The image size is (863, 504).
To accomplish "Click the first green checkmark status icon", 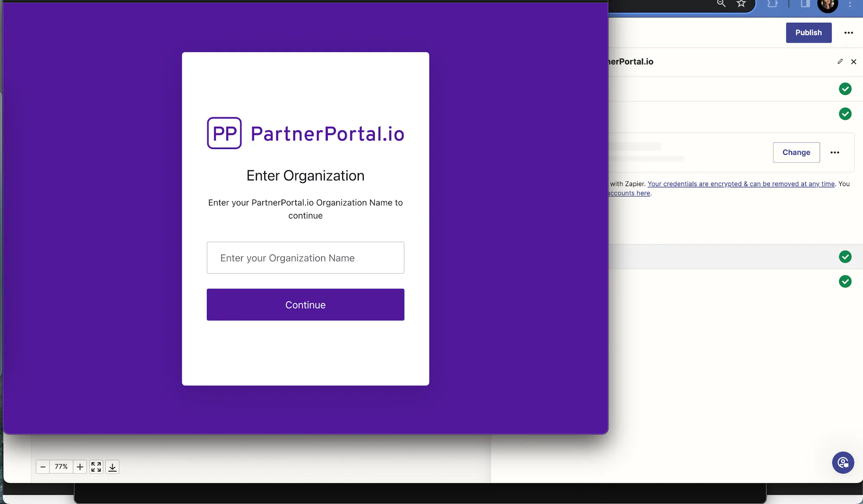I will tap(845, 89).
